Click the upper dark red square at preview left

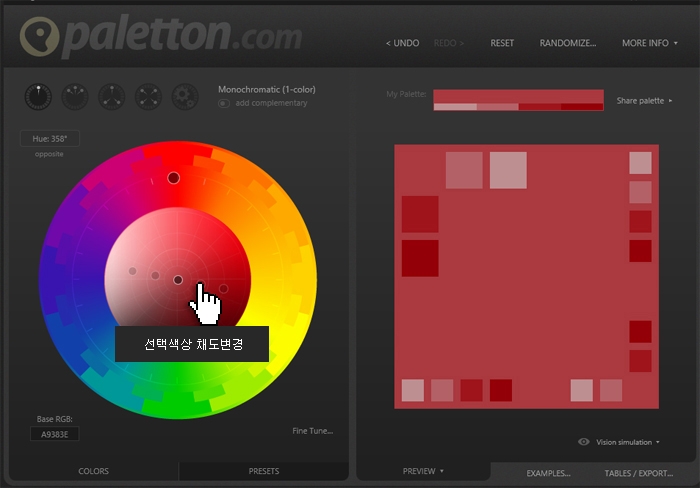click(420, 214)
